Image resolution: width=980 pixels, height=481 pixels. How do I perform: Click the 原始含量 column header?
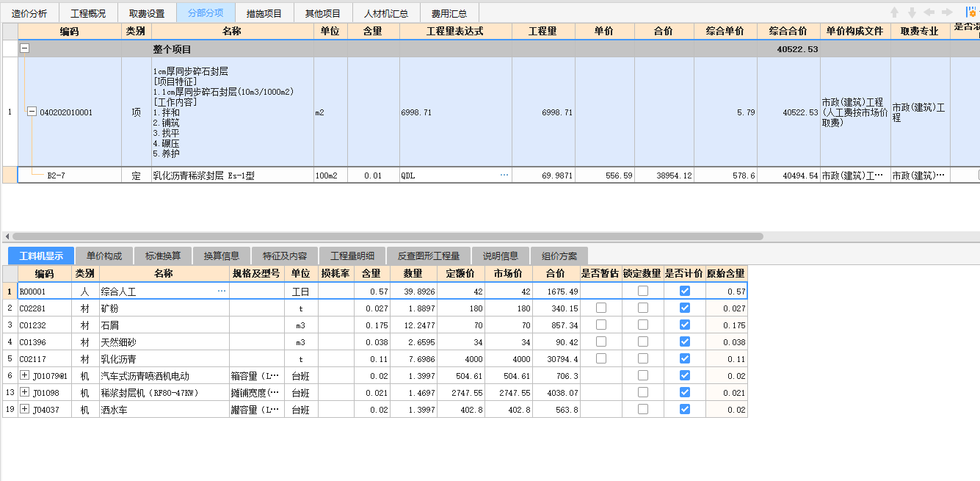pos(726,273)
